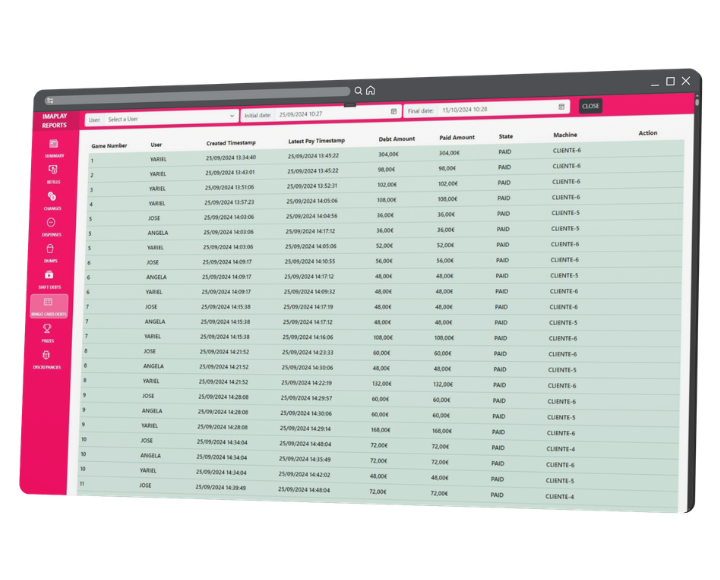Click the Debt Amount column header
This screenshot has height=580, width=720.
[396, 139]
